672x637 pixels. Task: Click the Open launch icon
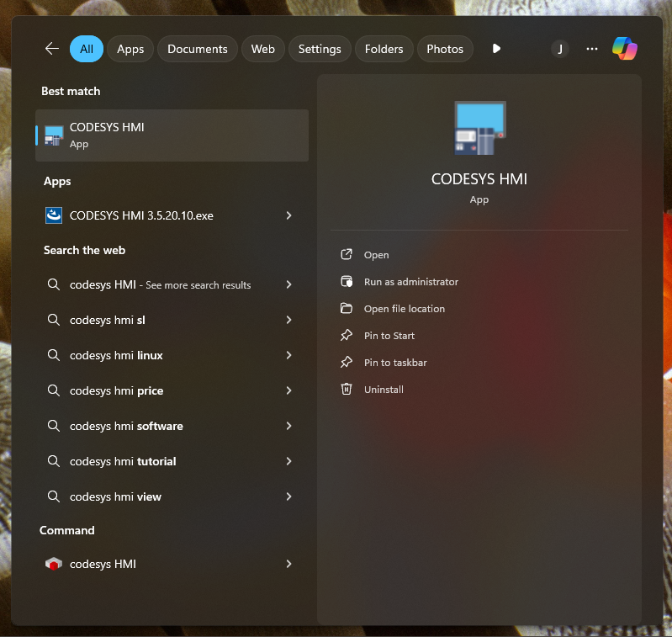pyautogui.click(x=347, y=255)
